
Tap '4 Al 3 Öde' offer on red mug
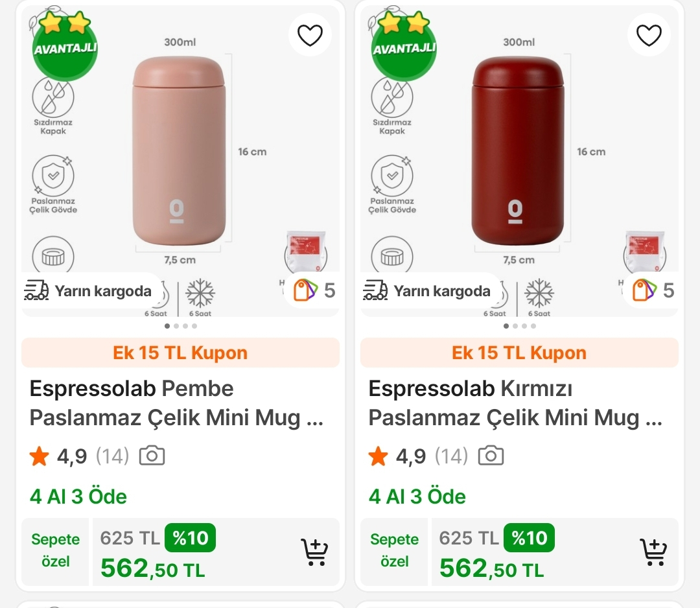coord(417,497)
